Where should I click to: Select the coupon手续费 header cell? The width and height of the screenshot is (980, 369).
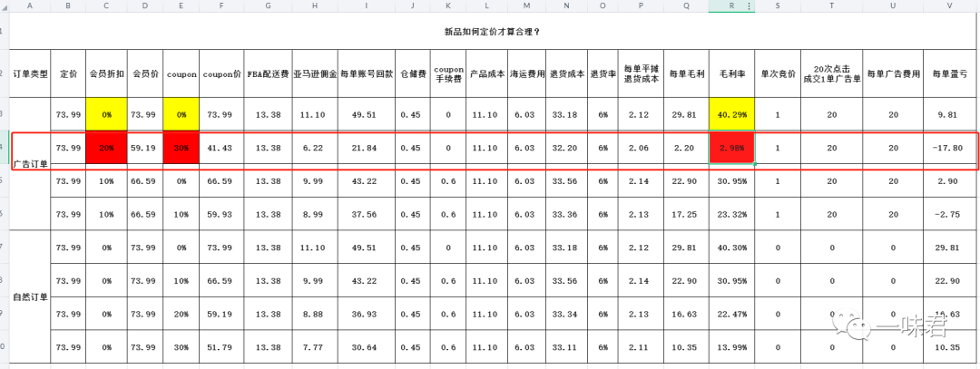(x=448, y=73)
